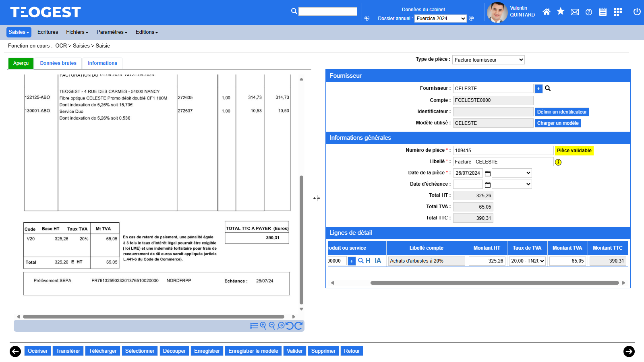
Task: Click the Enregistrer button
Action: click(x=207, y=351)
